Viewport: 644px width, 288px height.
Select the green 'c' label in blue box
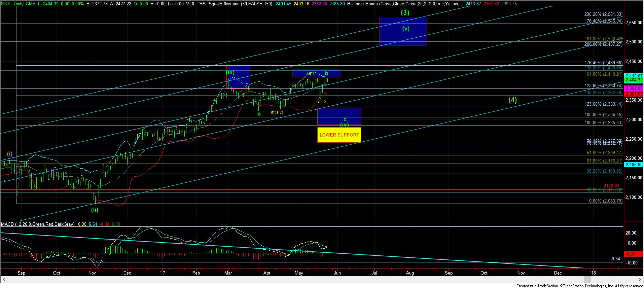pos(345,119)
